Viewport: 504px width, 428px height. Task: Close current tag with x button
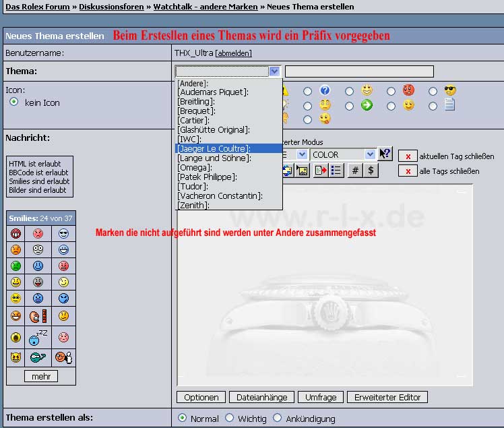[408, 156]
